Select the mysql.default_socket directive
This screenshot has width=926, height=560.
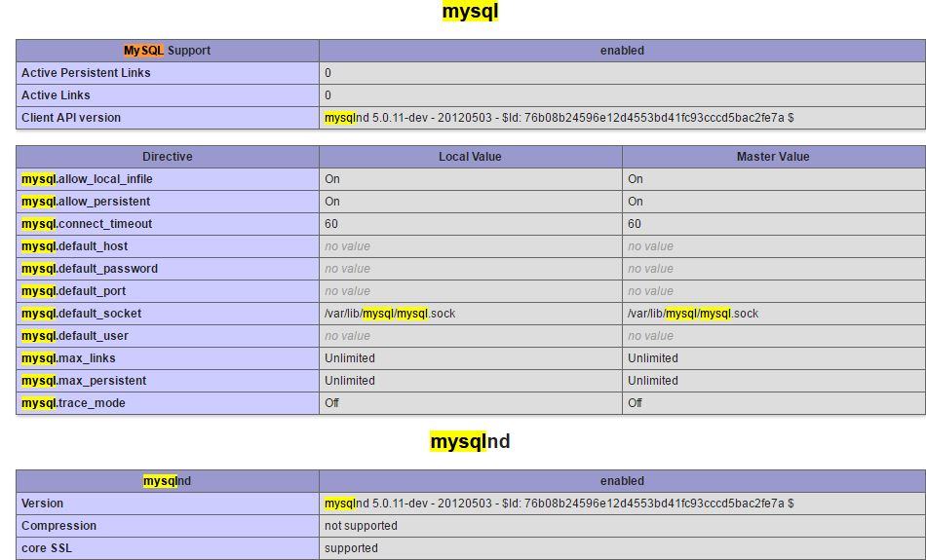point(82,314)
